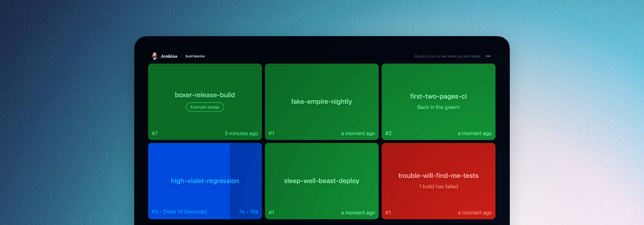Click "1 build has failed" message

pos(439,186)
